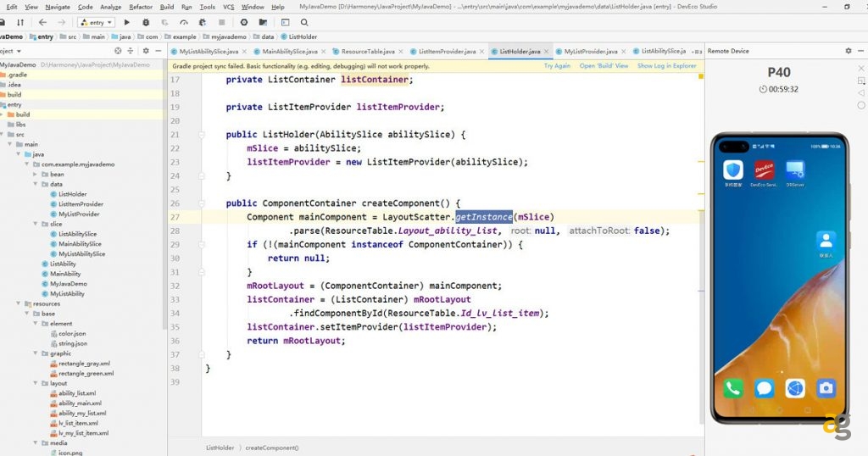
Task: Open the camera app on device
Action: coord(826,388)
